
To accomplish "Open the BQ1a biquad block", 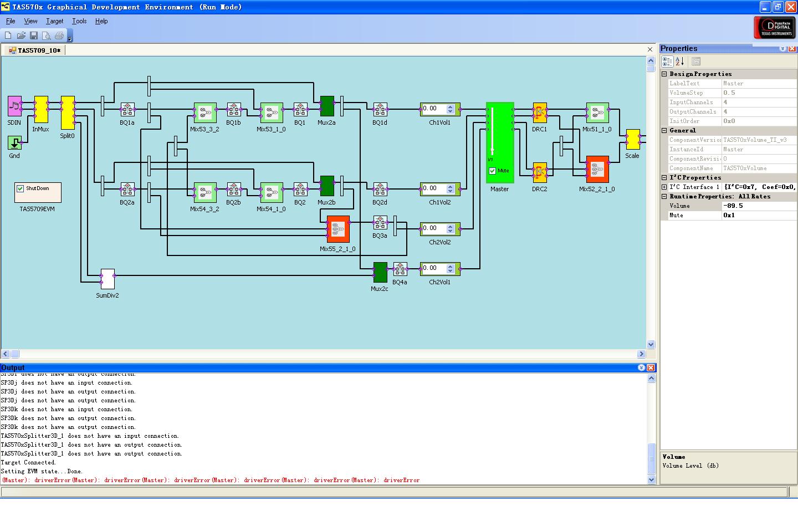I will [127, 109].
